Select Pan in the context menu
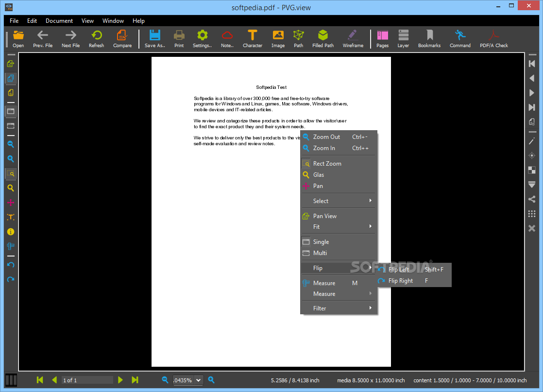This screenshot has width=543, height=392. click(x=339, y=186)
